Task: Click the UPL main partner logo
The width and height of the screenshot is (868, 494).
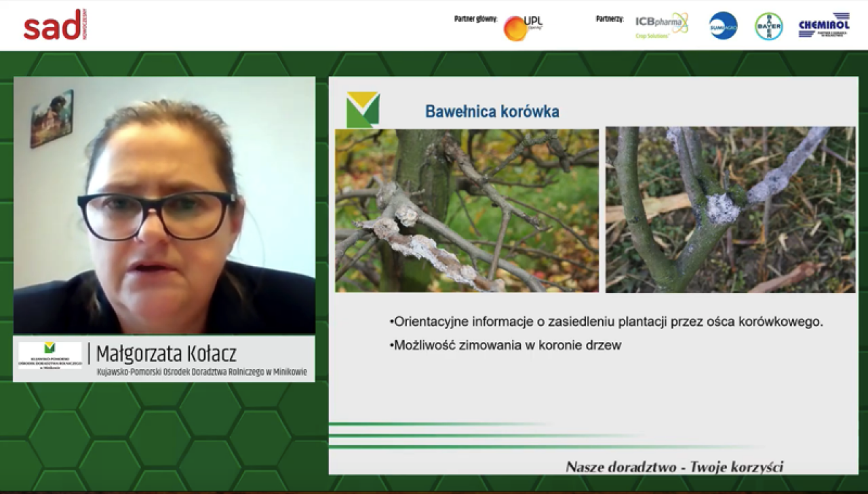Action: tap(523, 27)
